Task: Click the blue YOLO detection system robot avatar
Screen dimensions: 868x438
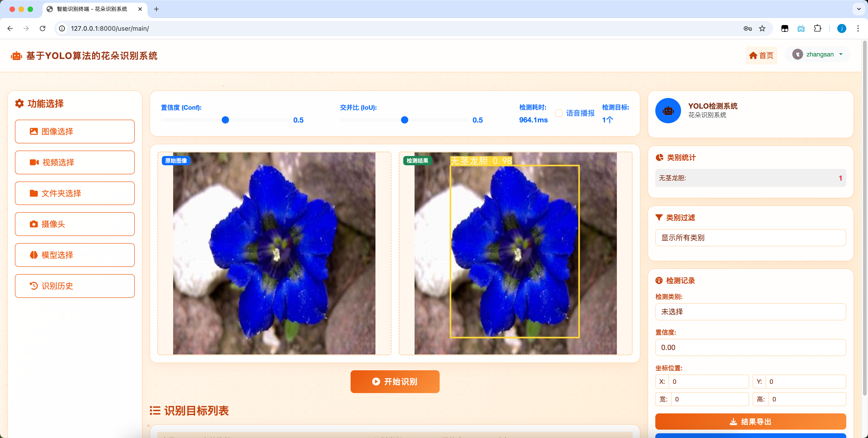Action: click(x=668, y=111)
